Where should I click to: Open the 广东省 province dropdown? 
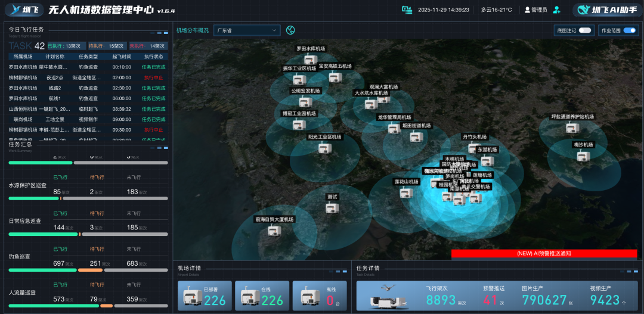247,30
